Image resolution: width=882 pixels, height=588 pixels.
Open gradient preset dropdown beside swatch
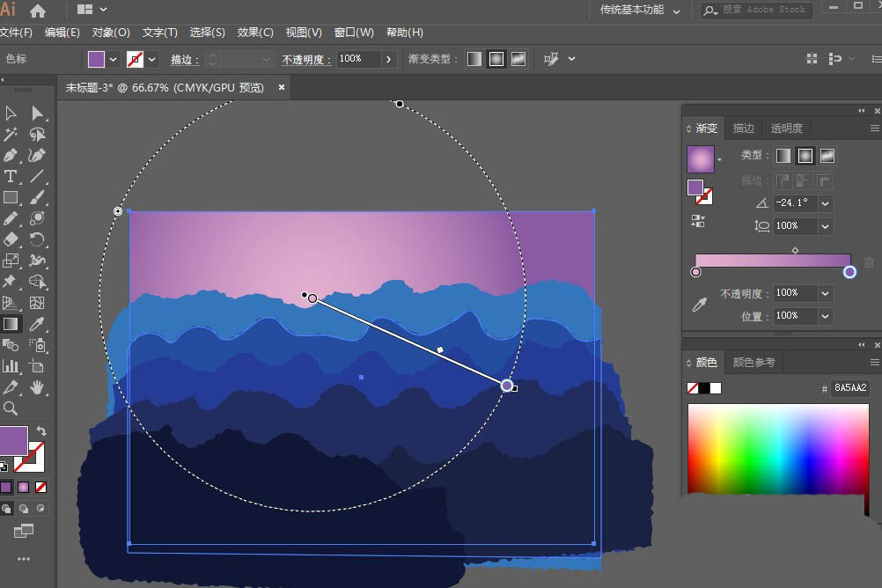[719, 160]
